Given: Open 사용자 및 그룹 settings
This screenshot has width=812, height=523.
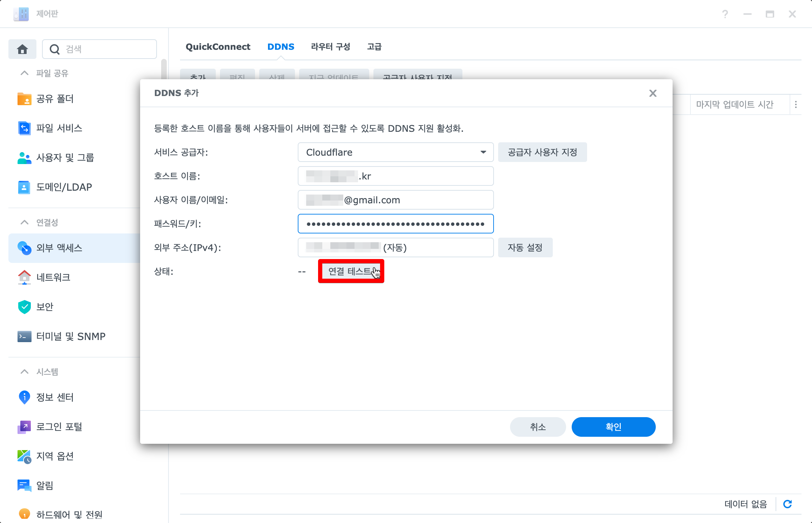Looking at the screenshot, I should 65,158.
